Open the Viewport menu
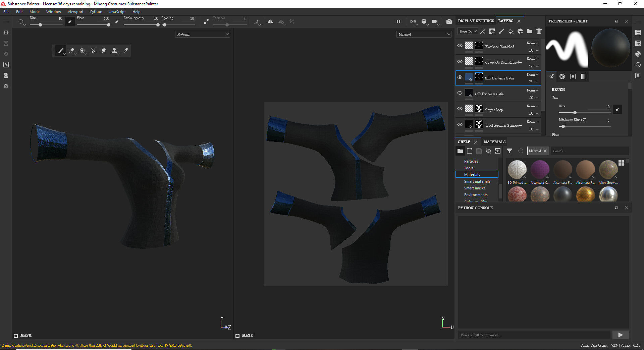The height and width of the screenshot is (350, 644). (75, 12)
